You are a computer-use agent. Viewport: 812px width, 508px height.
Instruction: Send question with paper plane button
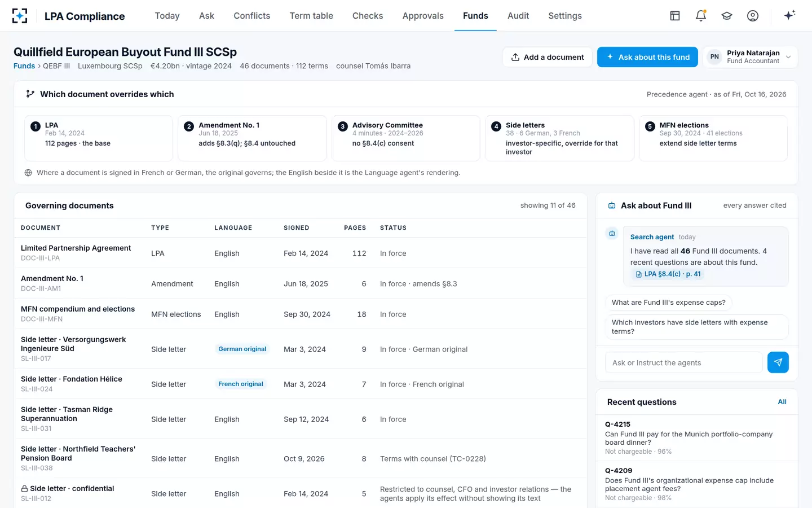click(778, 362)
